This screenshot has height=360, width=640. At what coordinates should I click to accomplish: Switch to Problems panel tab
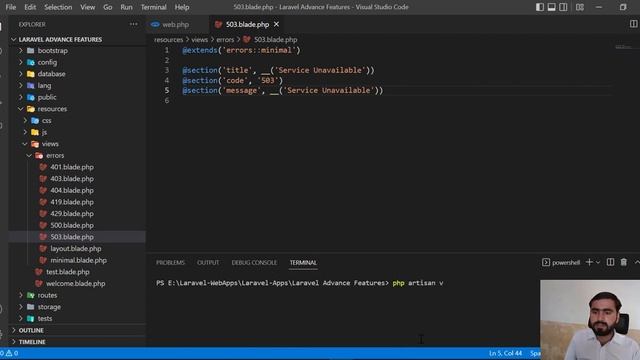(170, 262)
